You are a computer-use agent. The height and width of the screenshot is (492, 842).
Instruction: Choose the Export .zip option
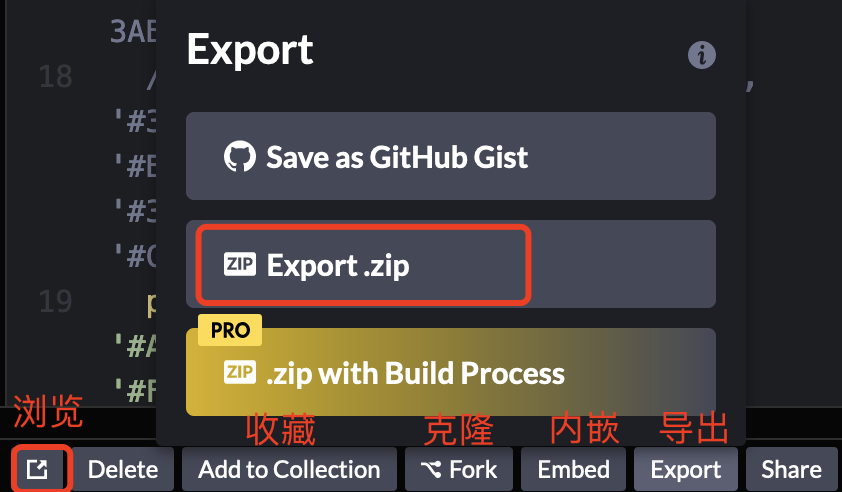point(451,264)
